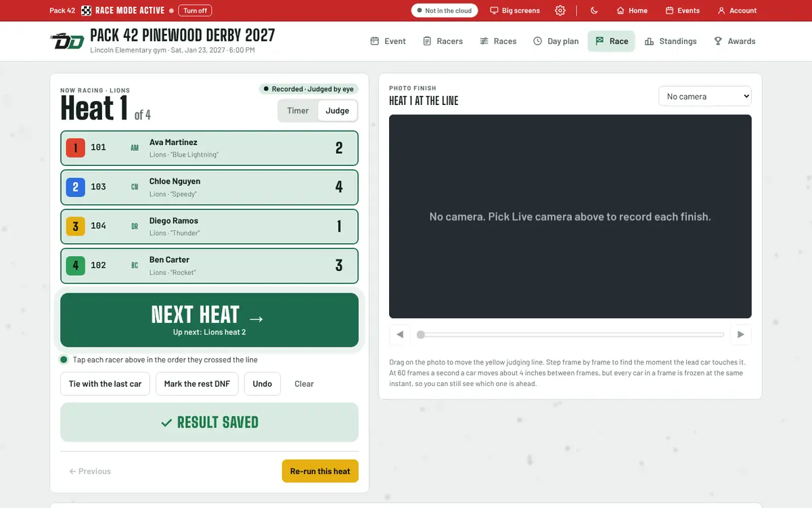Open settings with the gear icon
Image resolution: width=812 pixels, height=508 pixels.
tap(560, 10)
